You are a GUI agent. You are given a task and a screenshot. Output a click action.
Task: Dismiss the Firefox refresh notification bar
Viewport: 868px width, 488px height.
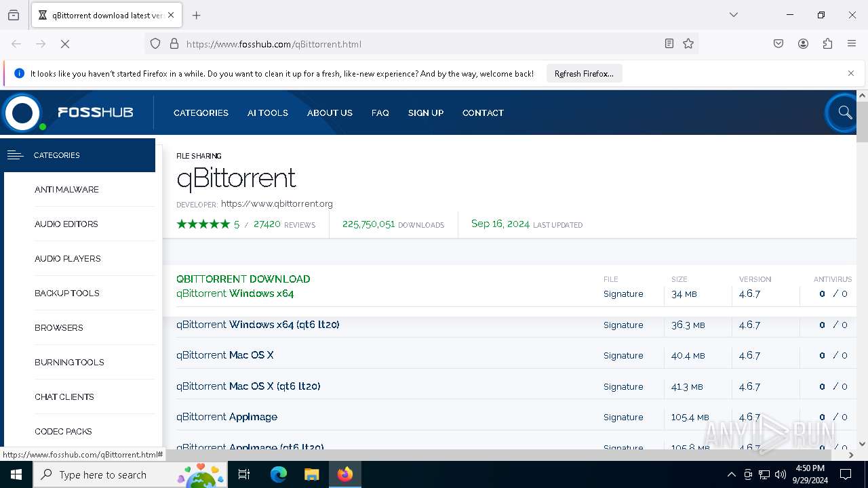click(x=851, y=73)
